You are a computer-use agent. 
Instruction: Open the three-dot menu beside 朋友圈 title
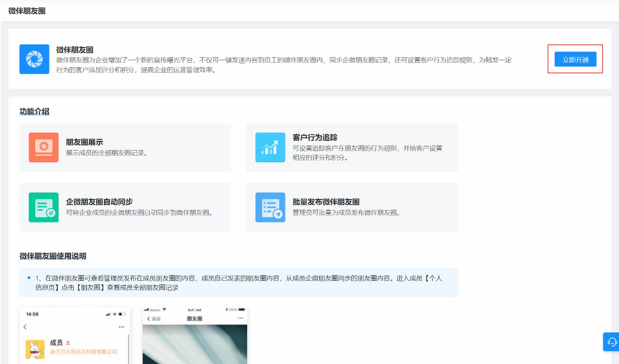pyautogui.click(x=241, y=318)
